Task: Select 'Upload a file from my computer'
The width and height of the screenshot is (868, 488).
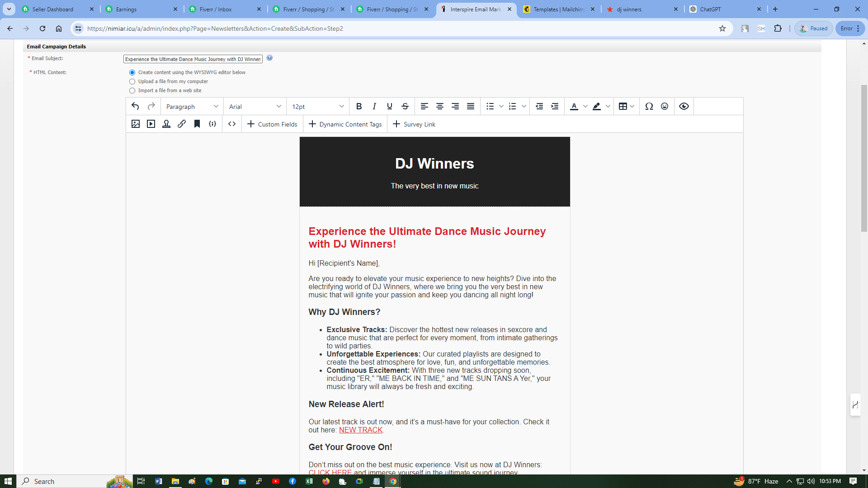Action: coord(132,82)
